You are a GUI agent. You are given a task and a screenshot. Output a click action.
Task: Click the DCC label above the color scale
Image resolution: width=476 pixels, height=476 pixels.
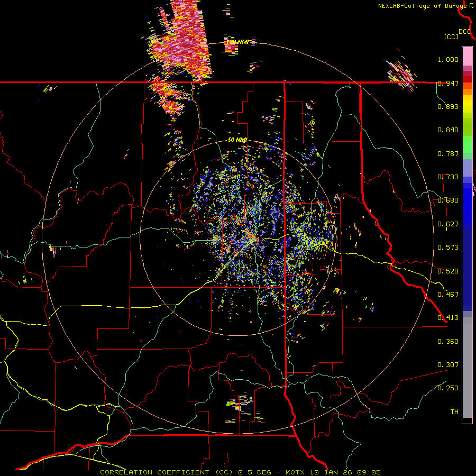[x=464, y=32]
